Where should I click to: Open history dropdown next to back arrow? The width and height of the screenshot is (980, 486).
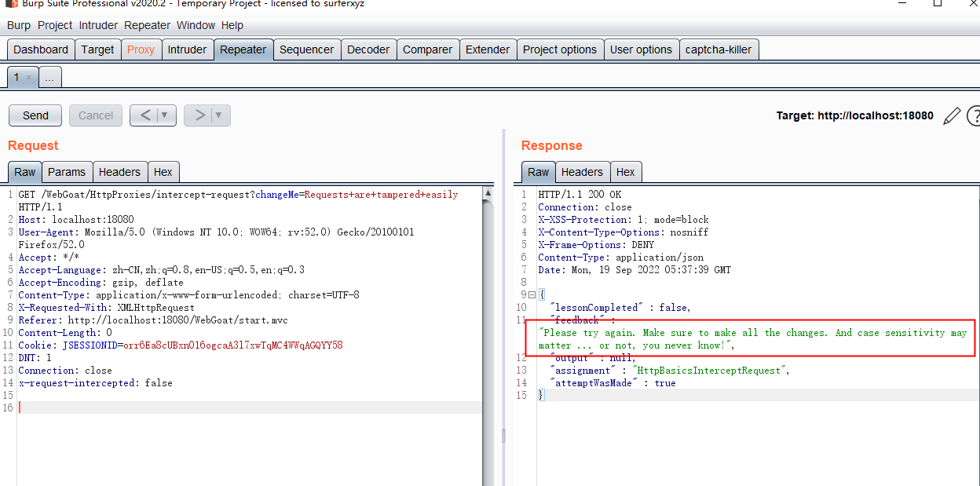pyautogui.click(x=164, y=115)
